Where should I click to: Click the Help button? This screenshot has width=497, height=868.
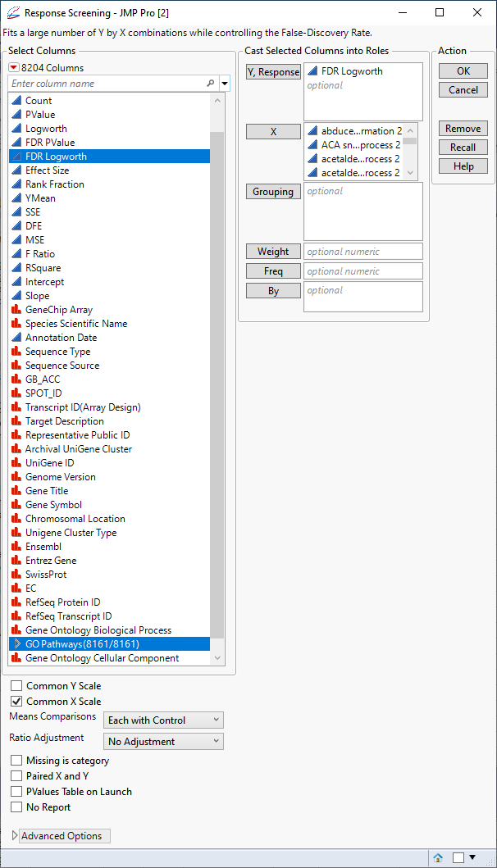tap(463, 166)
